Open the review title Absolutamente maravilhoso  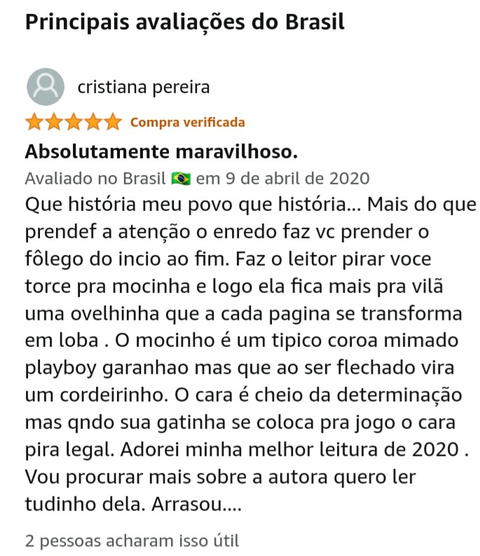pyautogui.click(x=161, y=152)
